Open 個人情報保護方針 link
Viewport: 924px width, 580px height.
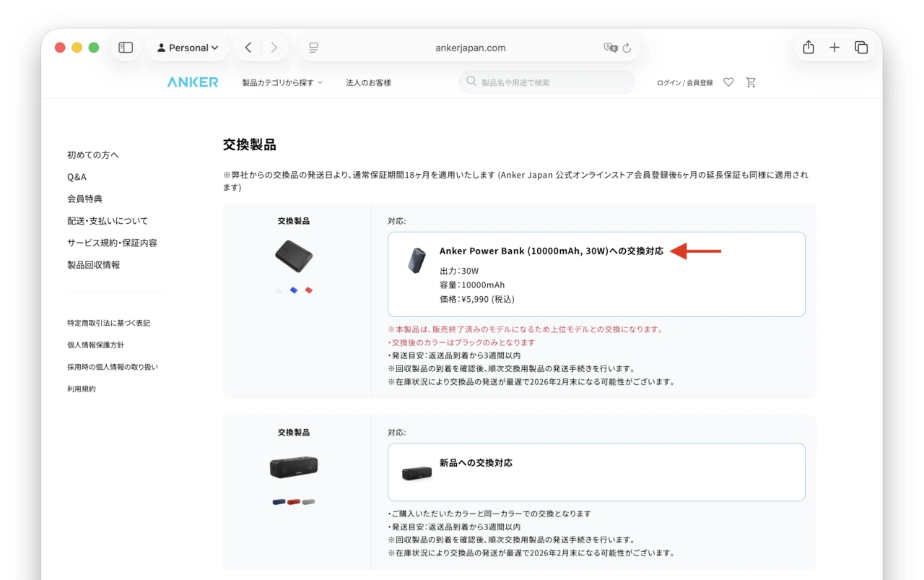coord(95,345)
